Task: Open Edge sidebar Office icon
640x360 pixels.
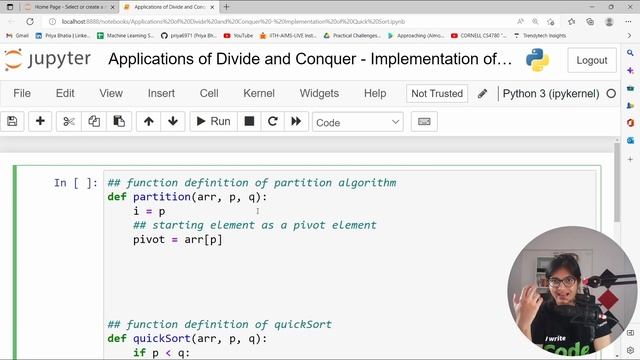Action: pyautogui.click(x=631, y=122)
